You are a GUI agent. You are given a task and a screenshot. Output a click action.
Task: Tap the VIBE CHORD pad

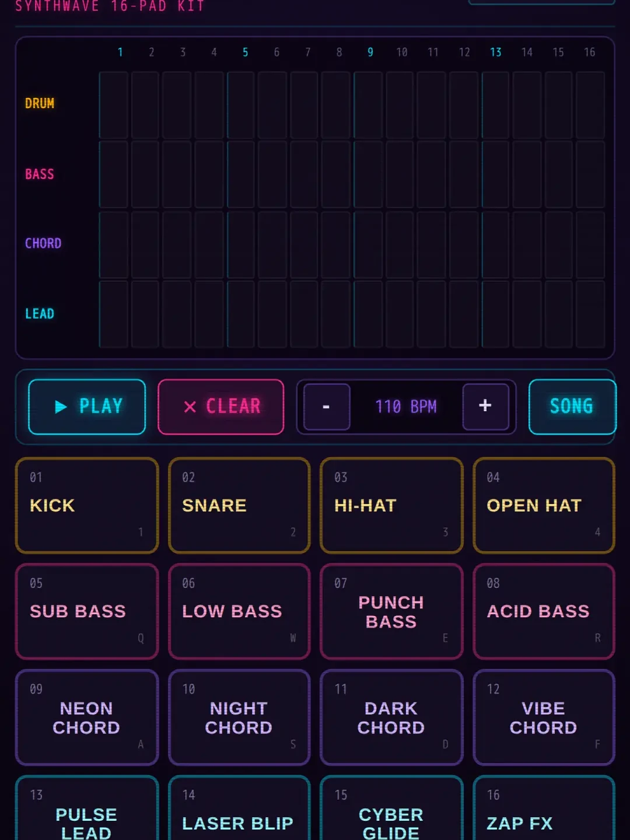544,717
